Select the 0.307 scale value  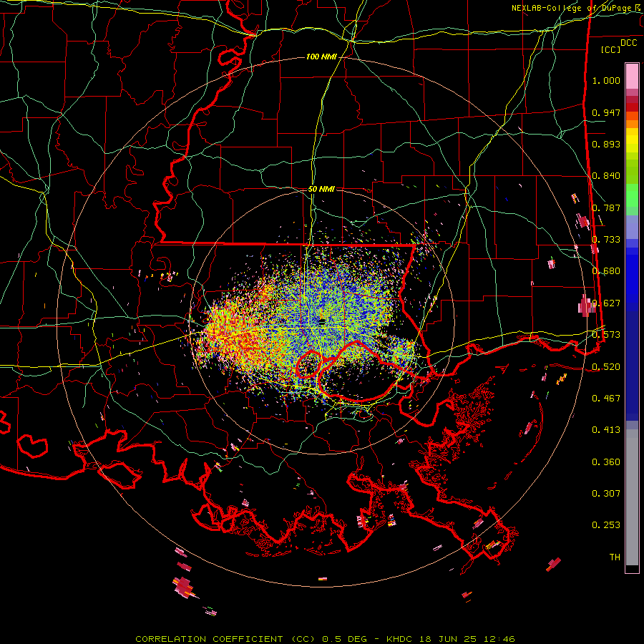click(606, 494)
